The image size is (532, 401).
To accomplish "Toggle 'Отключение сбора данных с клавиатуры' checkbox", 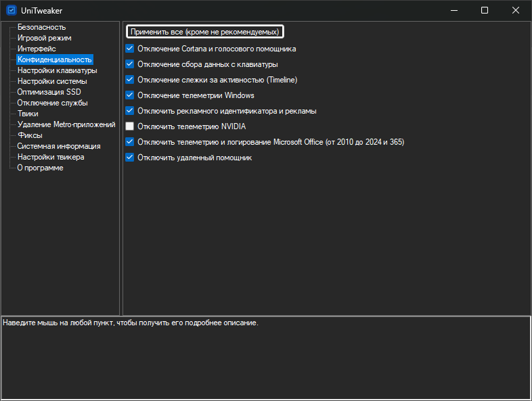I will click(x=130, y=64).
